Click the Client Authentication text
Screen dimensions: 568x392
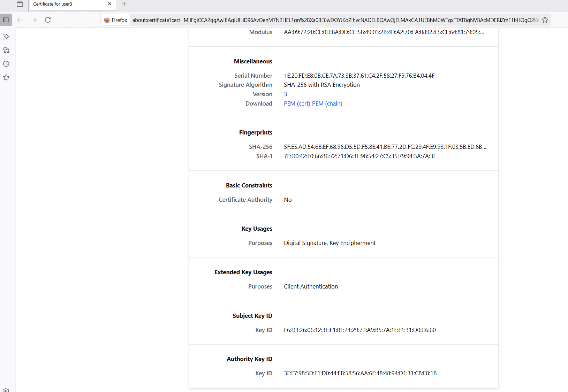tap(311, 286)
